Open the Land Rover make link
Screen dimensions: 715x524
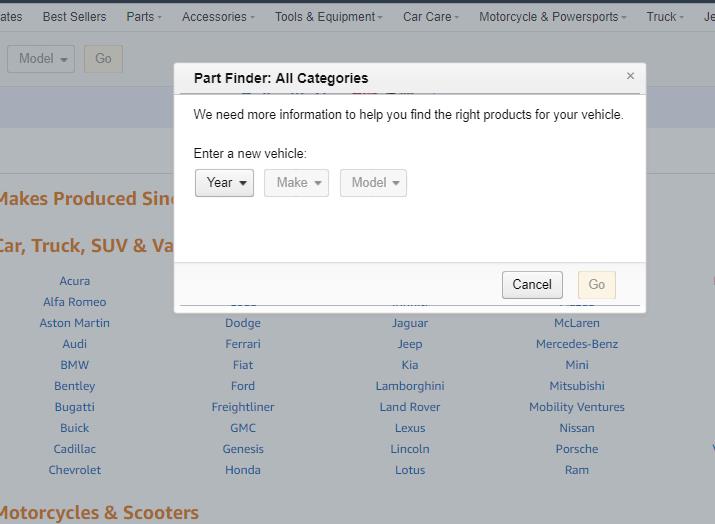[410, 407]
